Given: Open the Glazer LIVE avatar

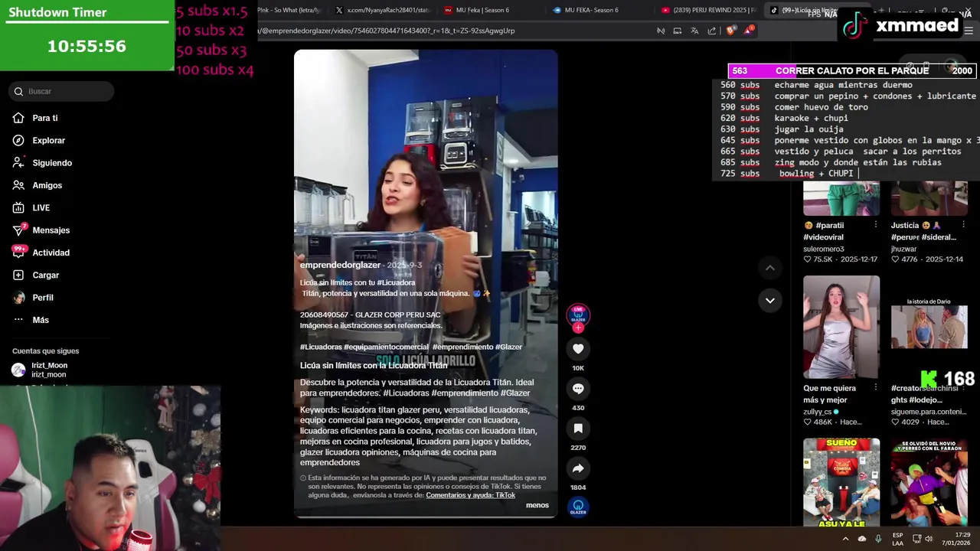Looking at the screenshot, I should coord(578,314).
